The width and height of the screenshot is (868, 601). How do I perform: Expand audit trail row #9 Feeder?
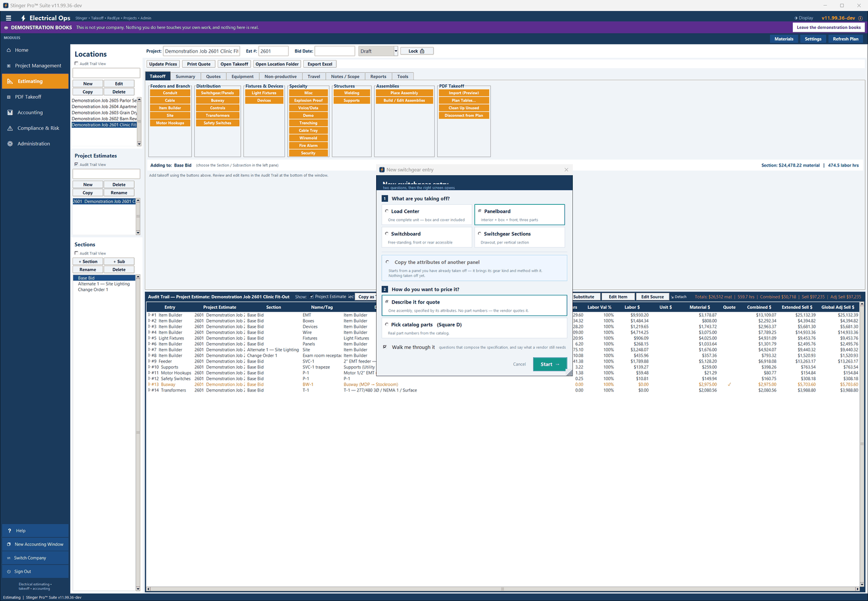click(149, 362)
